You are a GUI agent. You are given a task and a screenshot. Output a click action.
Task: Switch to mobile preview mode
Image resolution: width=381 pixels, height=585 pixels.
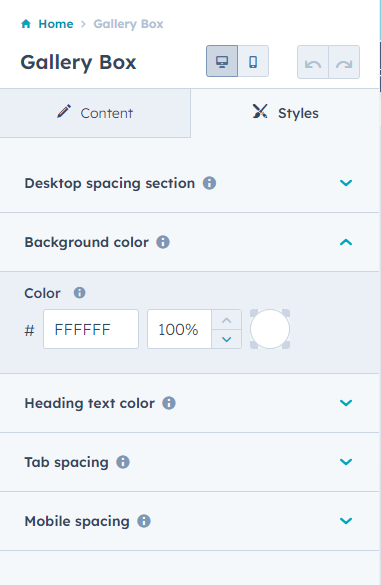click(x=253, y=61)
